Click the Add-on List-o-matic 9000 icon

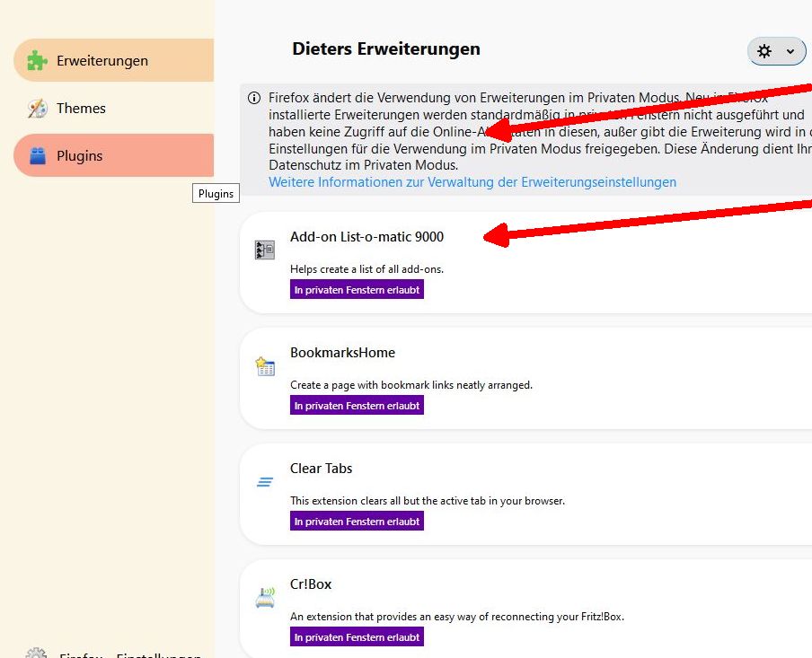265,250
